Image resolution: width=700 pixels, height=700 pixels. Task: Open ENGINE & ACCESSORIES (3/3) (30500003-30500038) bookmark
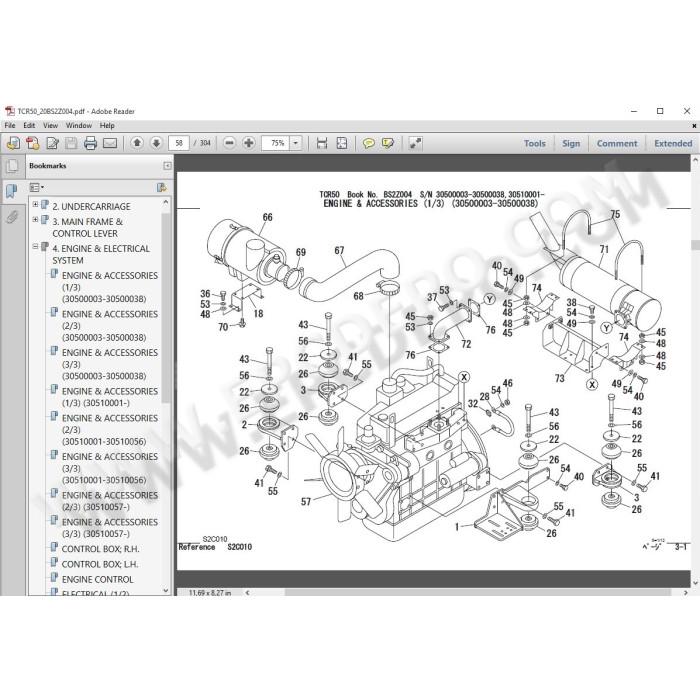coord(109,364)
